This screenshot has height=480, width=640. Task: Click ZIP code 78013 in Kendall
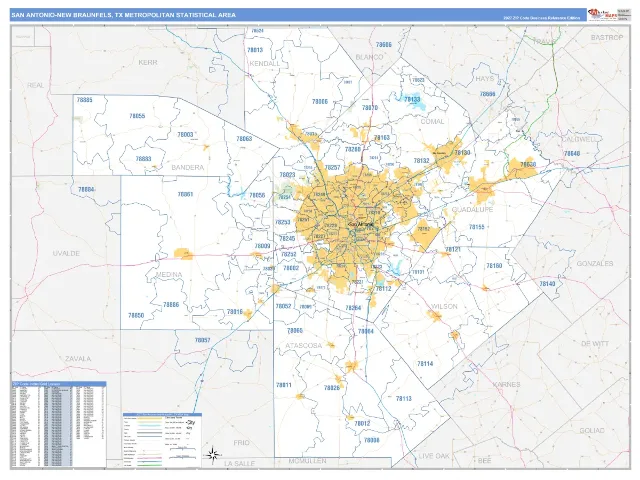coord(255,50)
